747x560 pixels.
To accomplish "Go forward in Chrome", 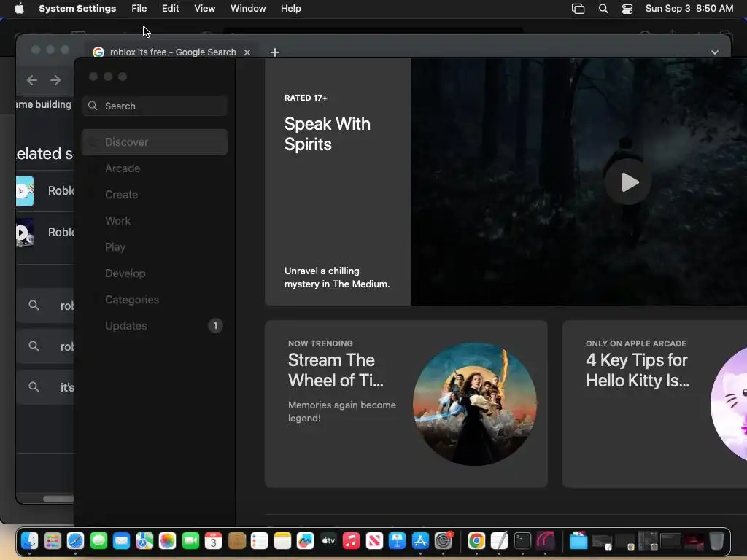I will coord(55,80).
